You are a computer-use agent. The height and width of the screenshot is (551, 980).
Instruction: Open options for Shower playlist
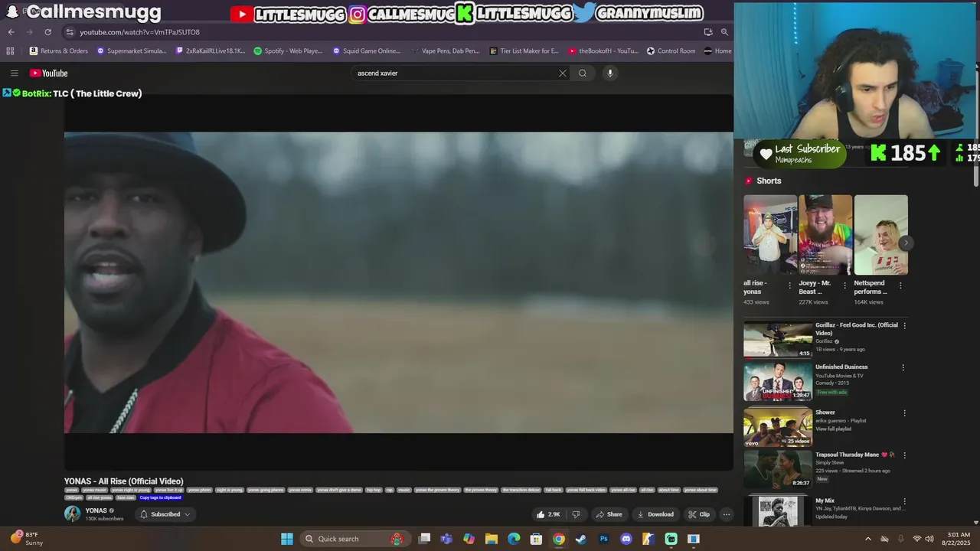(x=904, y=413)
